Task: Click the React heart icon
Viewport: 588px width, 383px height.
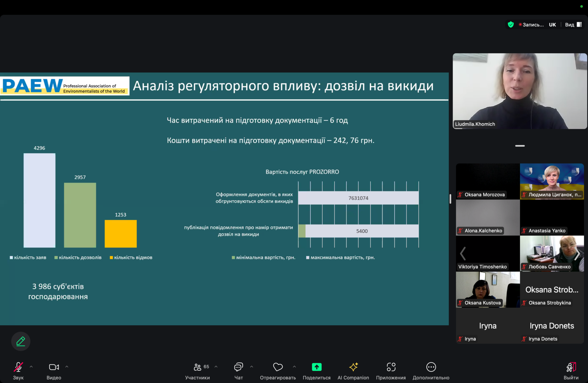Action: (278, 367)
